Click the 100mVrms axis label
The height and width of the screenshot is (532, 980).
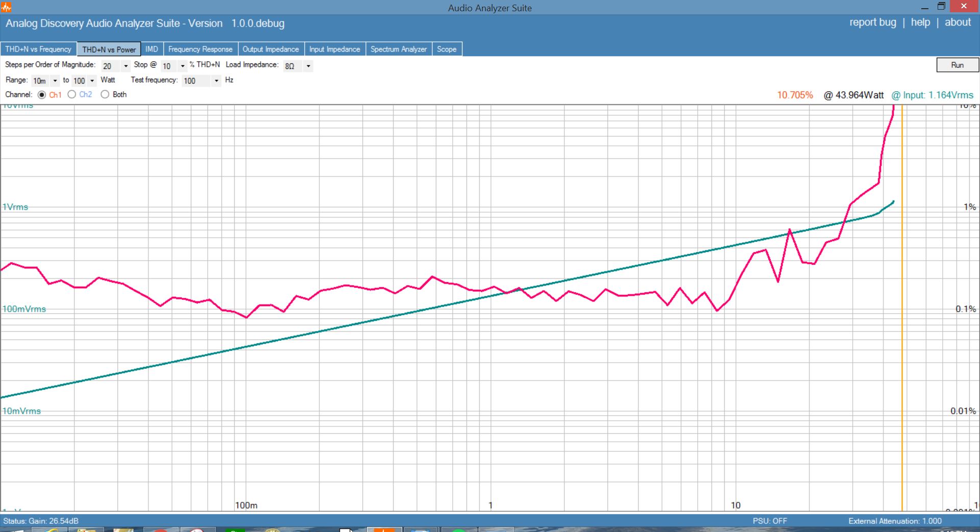coord(24,309)
